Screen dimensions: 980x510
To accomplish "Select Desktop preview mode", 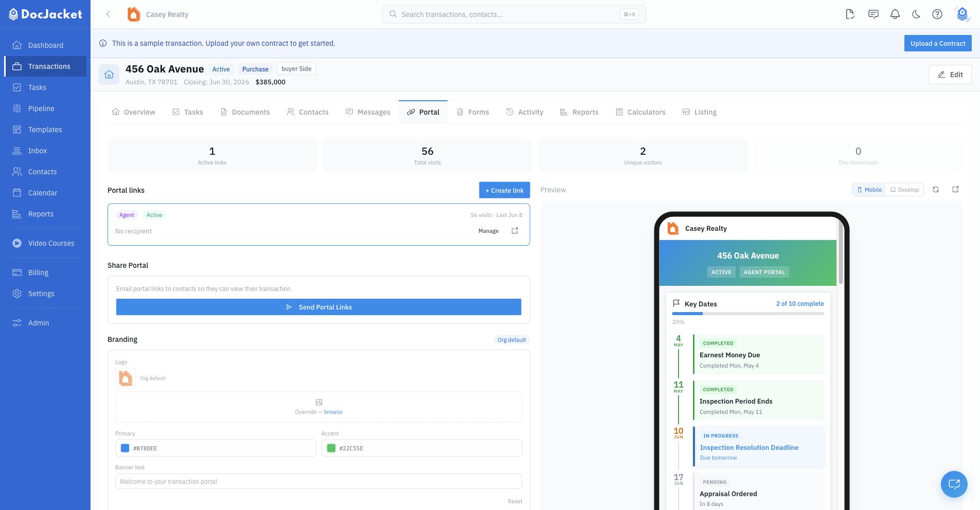I will point(905,190).
